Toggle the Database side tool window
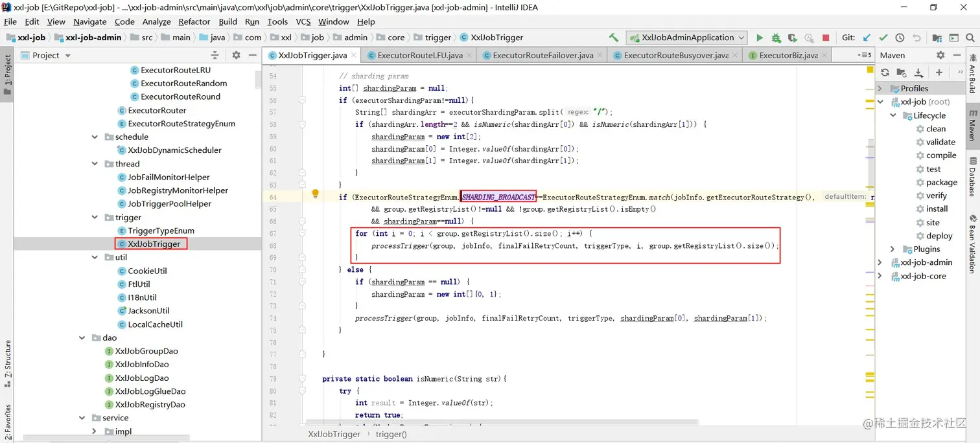Screen dimensions: 980x443 (972, 176)
